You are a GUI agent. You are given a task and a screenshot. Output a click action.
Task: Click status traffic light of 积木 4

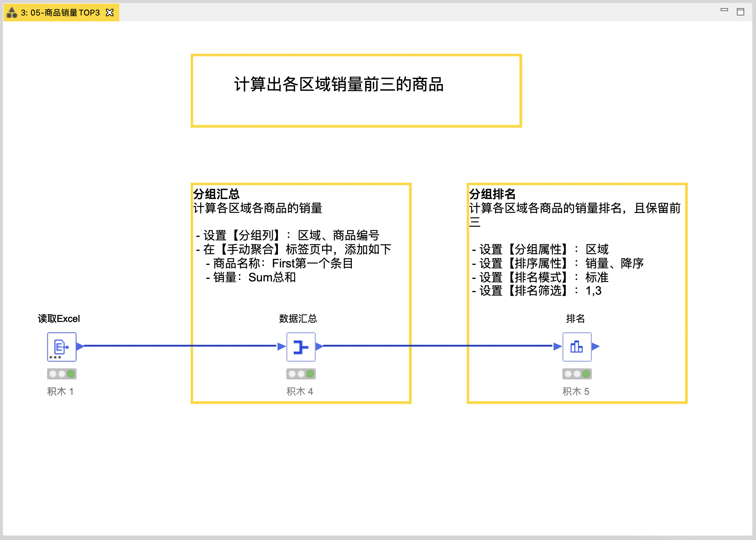click(301, 374)
